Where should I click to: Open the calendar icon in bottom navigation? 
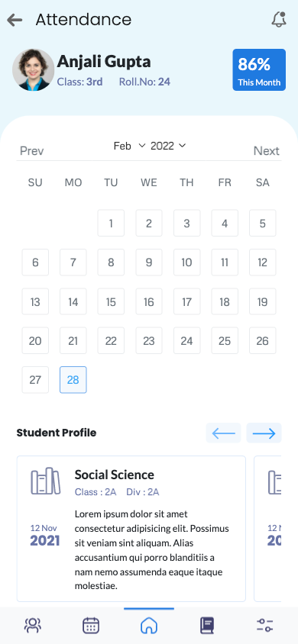(x=91, y=626)
